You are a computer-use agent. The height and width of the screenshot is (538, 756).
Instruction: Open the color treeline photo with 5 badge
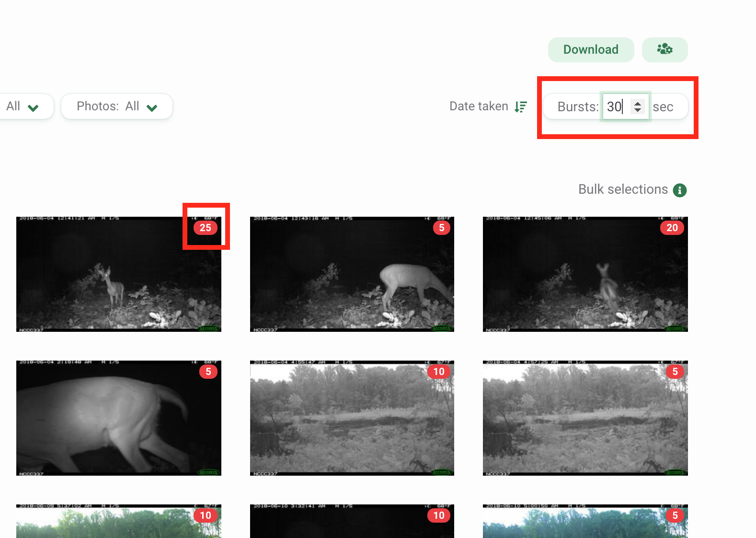585,521
